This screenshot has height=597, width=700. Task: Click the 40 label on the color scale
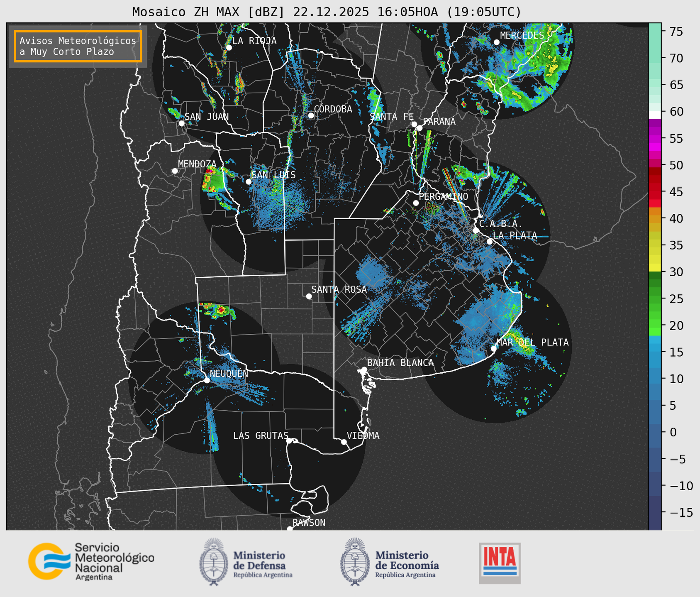pyautogui.click(x=676, y=218)
